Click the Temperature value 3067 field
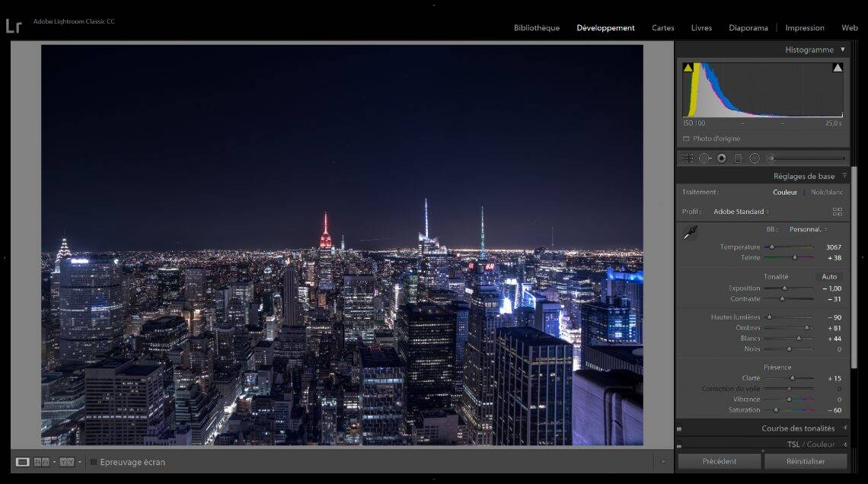This screenshot has height=484, width=868. coord(833,247)
